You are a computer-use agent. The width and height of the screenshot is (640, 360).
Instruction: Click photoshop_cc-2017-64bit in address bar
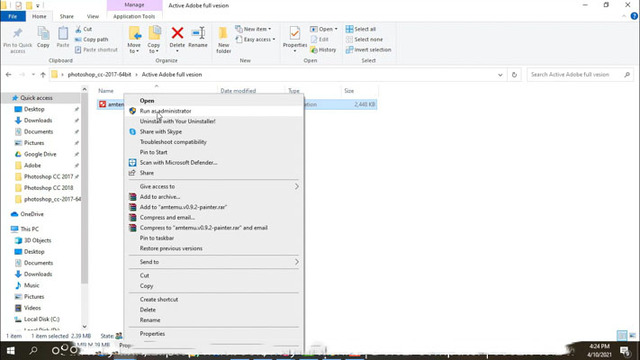[x=99, y=75]
